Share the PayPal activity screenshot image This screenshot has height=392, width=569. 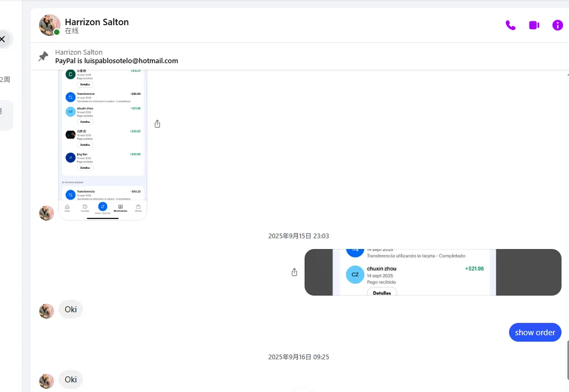click(x=157, y=124)
